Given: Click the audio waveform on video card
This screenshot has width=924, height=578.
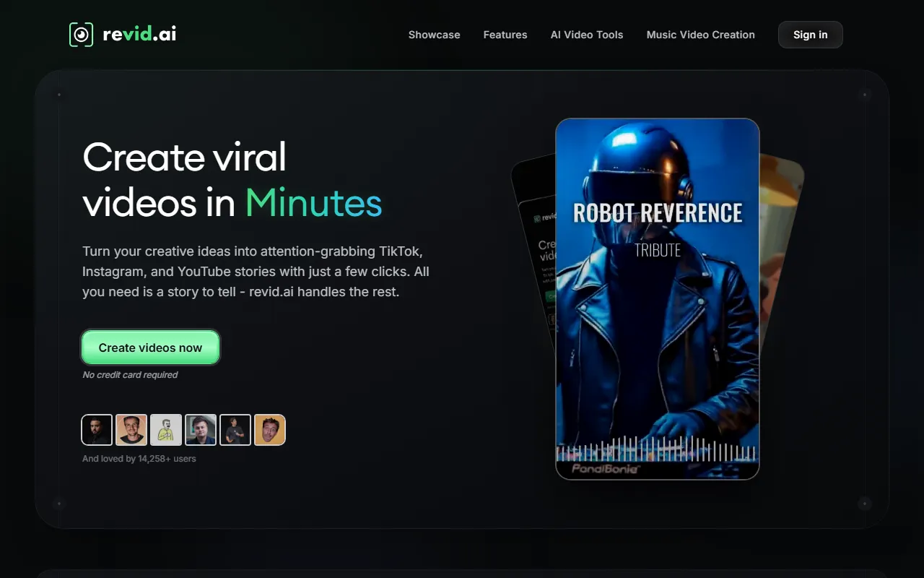Looking at the screenshot, I should pos(657,449).
